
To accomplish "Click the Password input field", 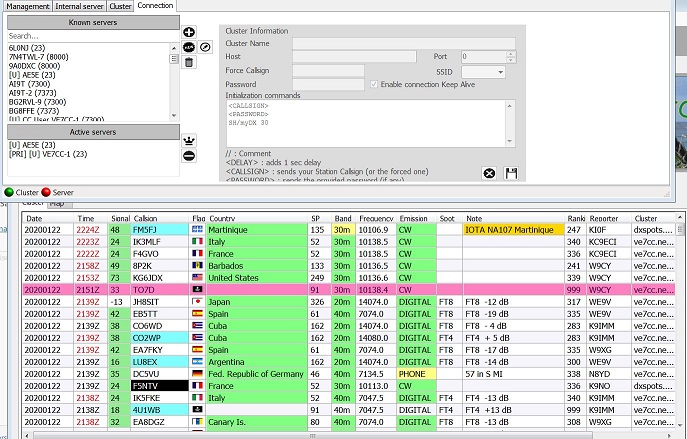I will (328, 85).
